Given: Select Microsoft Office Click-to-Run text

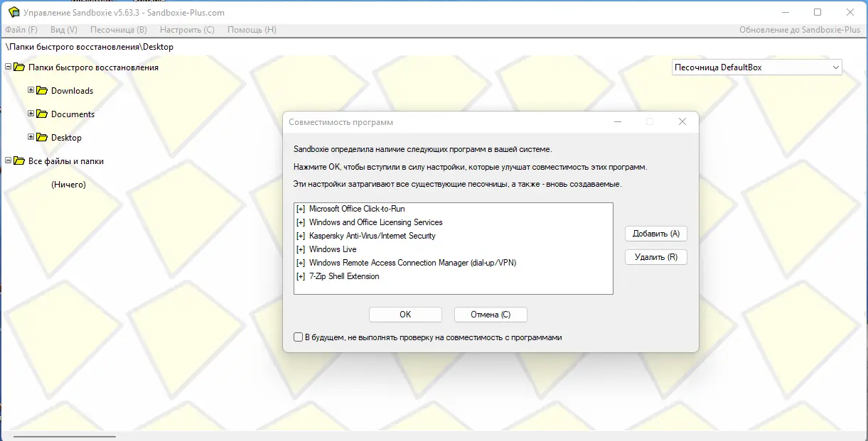Looking at the screenshot, I should click(357, 209).
